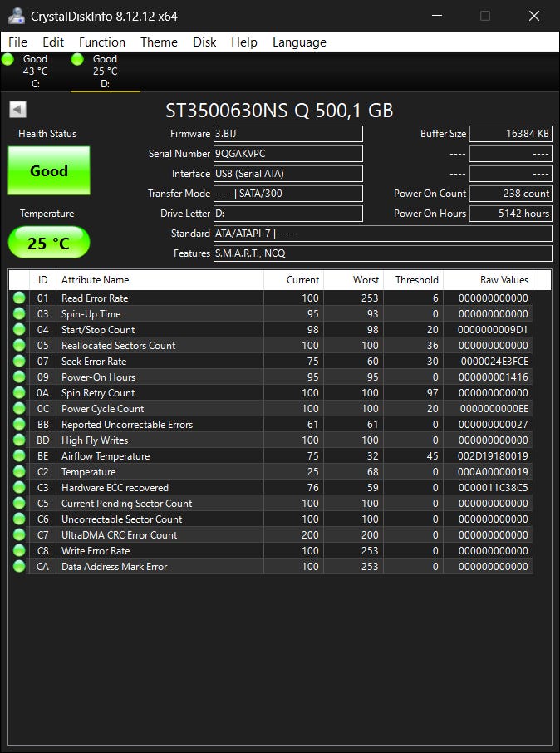This screenshot has height=753, width=560.
Task: Open the Edit menu
Action: pos(53,42)
